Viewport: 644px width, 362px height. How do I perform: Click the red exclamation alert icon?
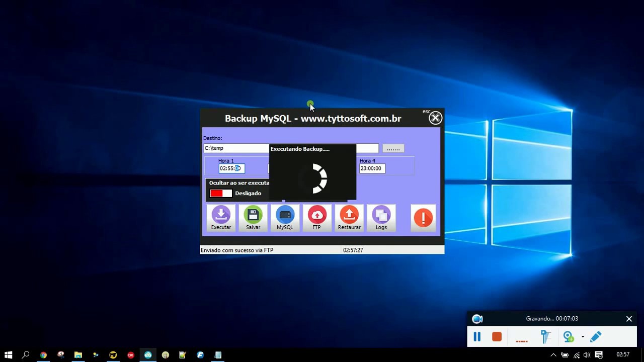pos(423,218)
